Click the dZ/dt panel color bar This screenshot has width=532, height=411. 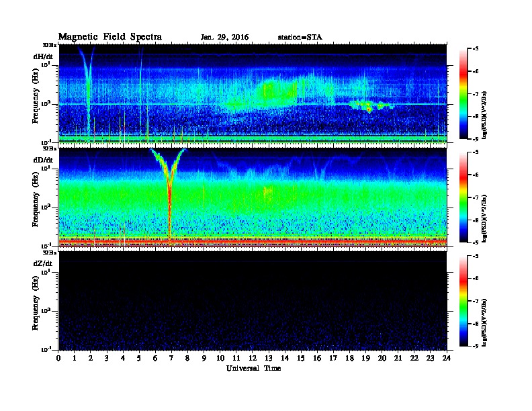pos(463,301)
